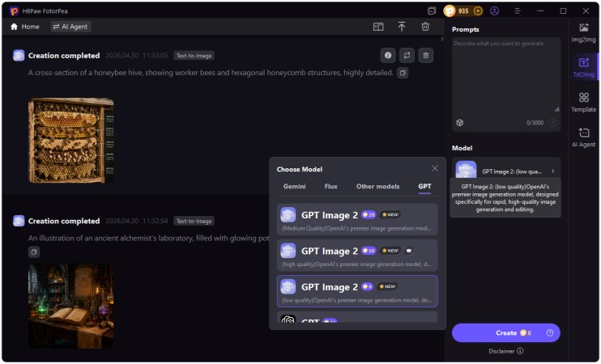Viewport: 601px width, 364px height.
Task: Click the results list scrollbar
Action: (x=442, y=39)
